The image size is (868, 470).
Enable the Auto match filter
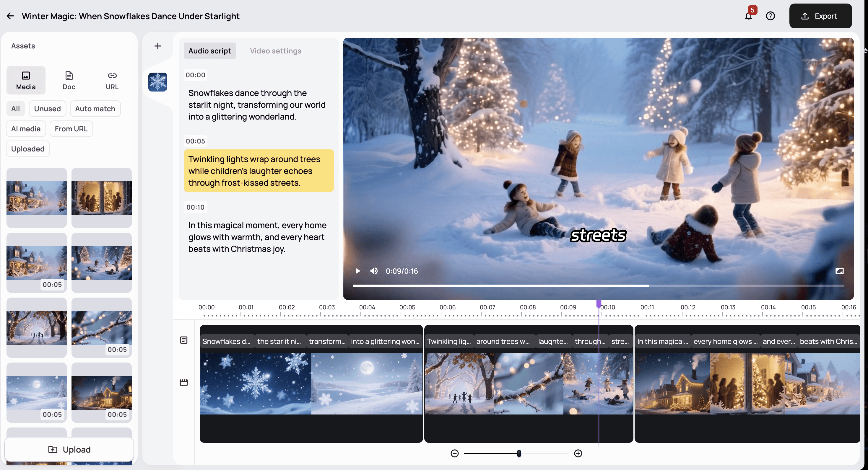pos(95,109)
